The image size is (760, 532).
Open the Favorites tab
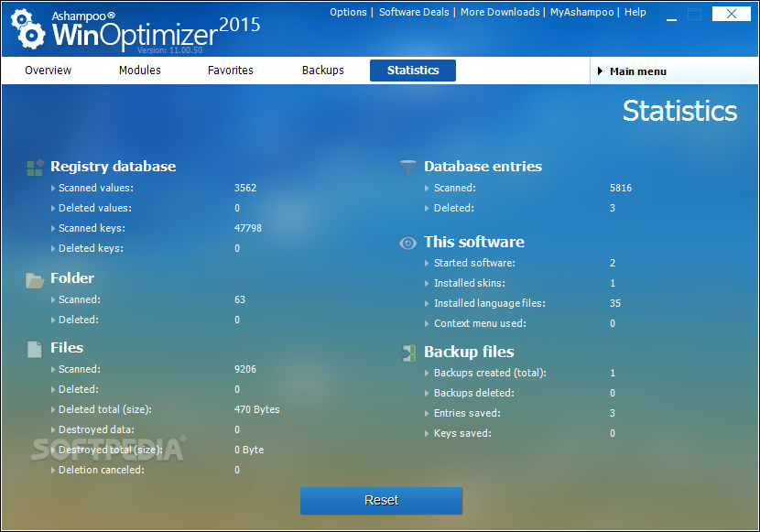click(x=230, y=71)
